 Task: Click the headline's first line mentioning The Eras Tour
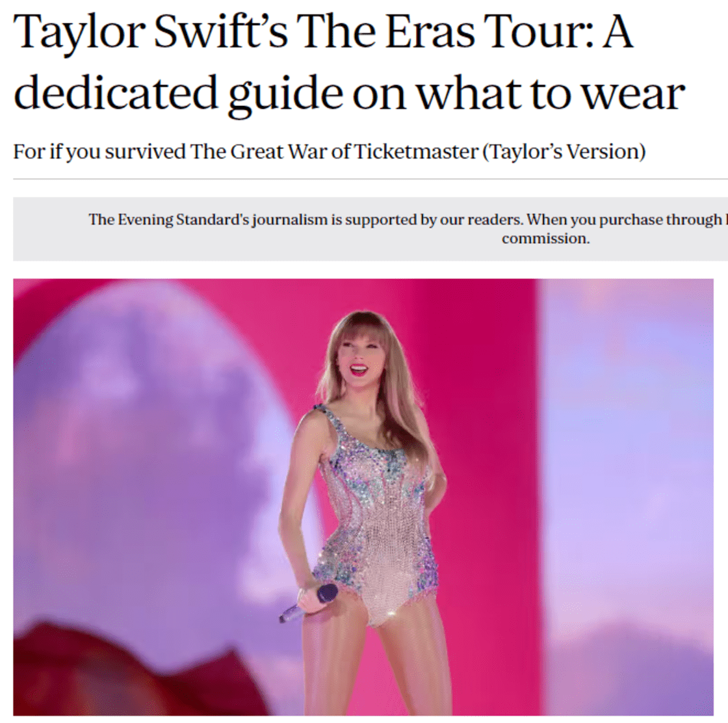(324, 33)
